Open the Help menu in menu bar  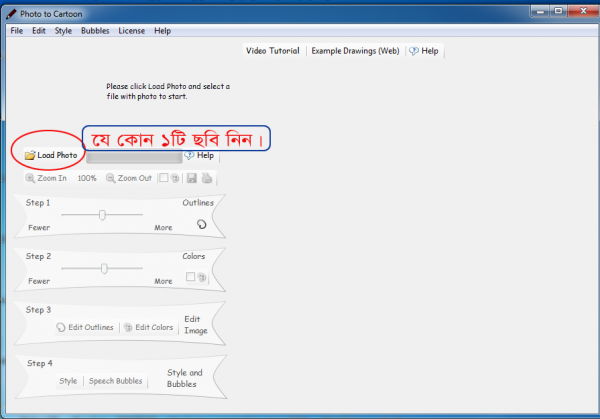tap(162, 31)
